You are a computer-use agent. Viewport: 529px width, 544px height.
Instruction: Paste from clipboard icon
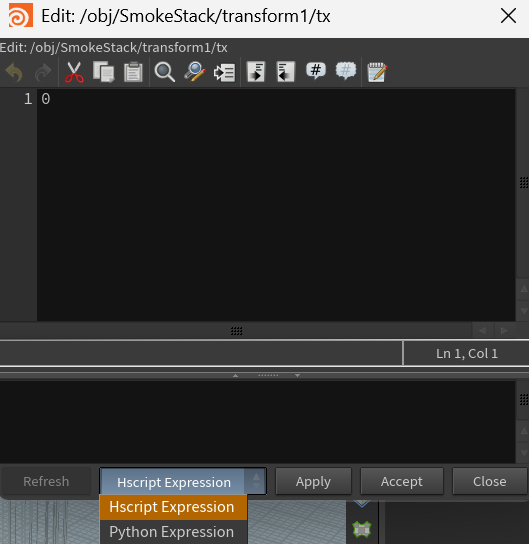pos(133,72)
